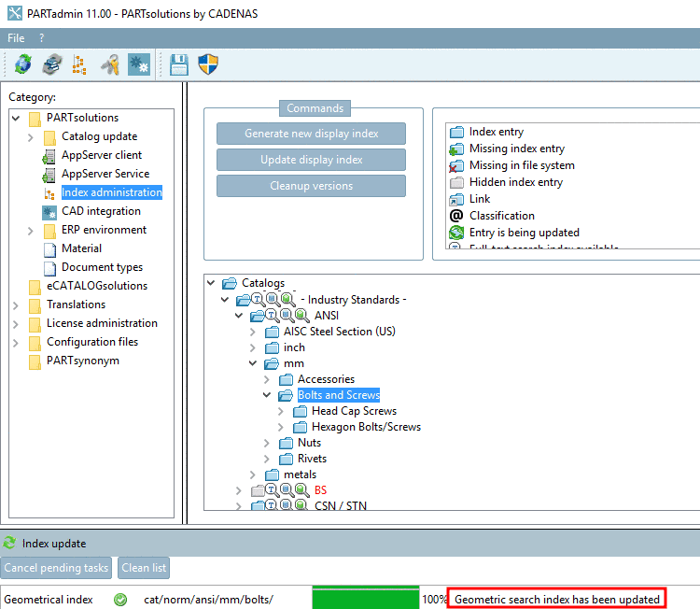
Task: Click the Index administration tree icon
Action: (49, 193)
